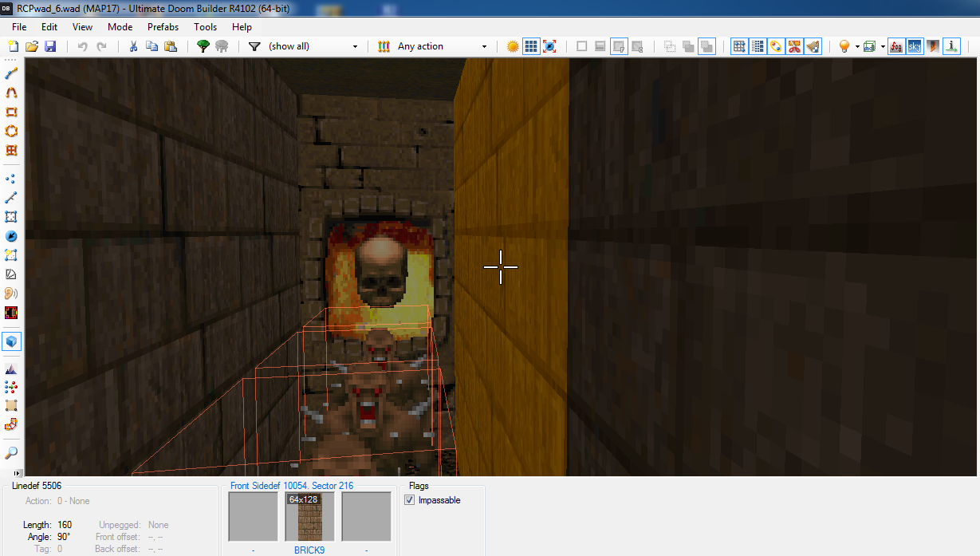Click the Redo arrow icon
Viewport: 980px width, 556px height.
101,46
